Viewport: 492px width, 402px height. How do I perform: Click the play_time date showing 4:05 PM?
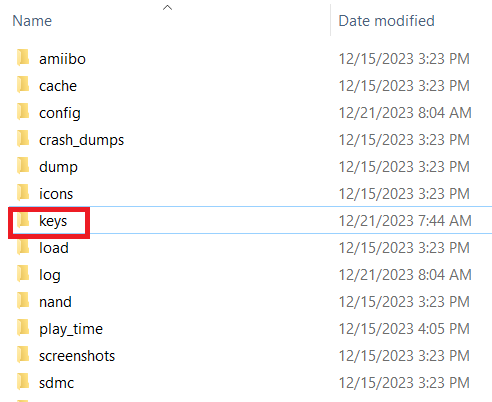click(404, 329)
